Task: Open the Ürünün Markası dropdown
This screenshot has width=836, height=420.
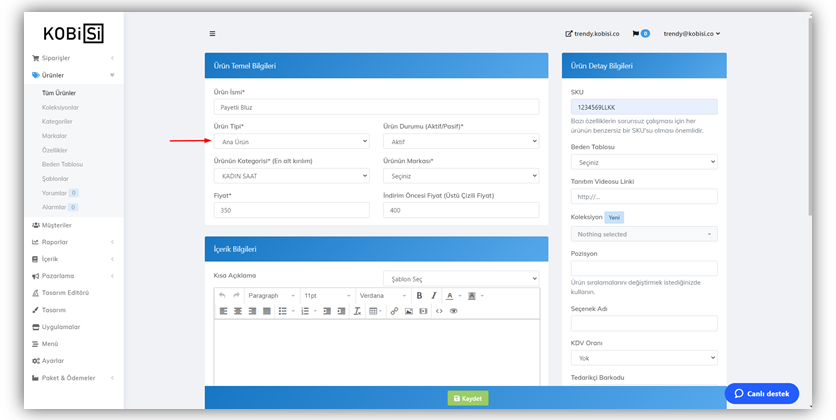Action: tap(460, 176)
